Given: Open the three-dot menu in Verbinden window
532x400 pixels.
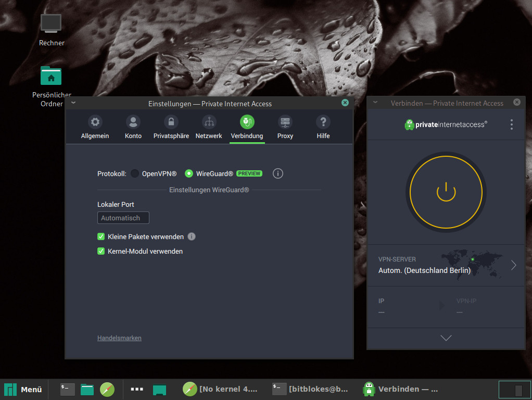Looking at the screenshot, I should (x=512, y=124).
